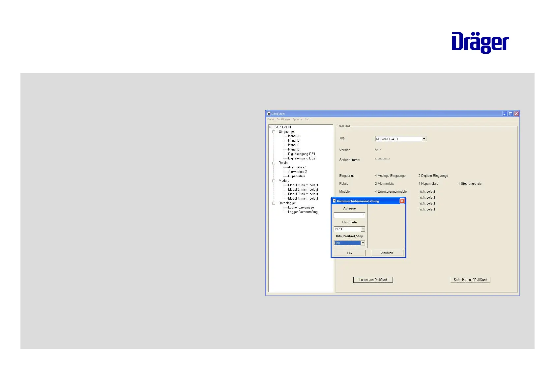Screen dimensions: 555x392
Task: Select Kanal B in the tree
Action: pos(294,141)
